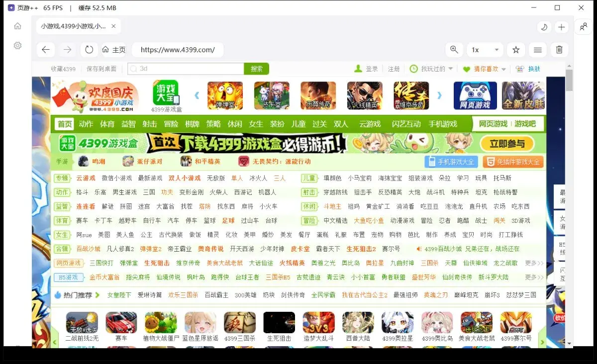The width and height of the screenshot is (597, 364).
Task: Select the 棋牌 navigation item
Action: (192, 124)
